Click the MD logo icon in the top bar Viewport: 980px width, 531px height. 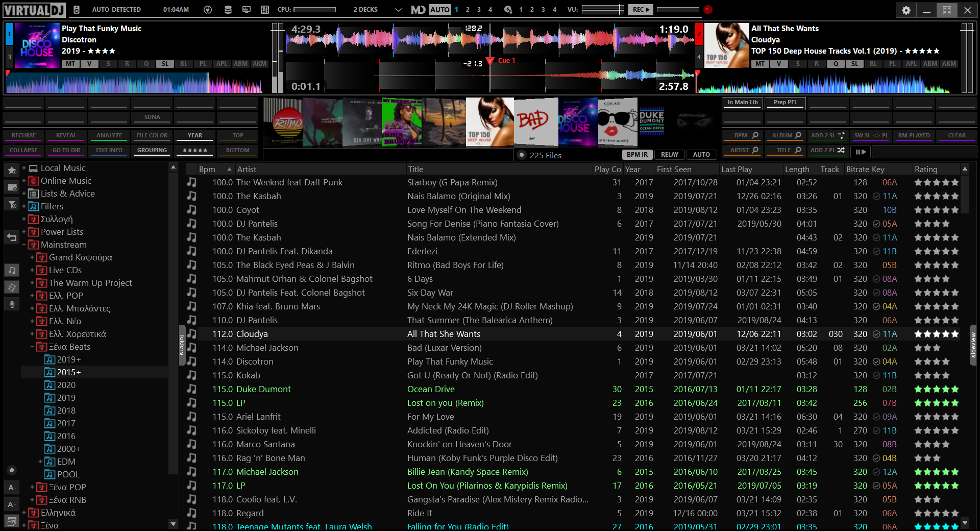(418, 9)
